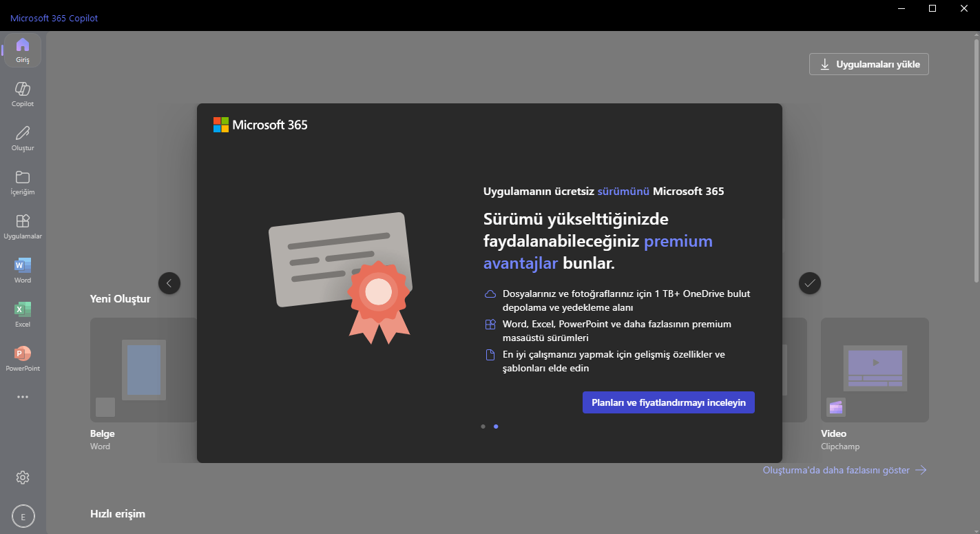Select the first carousel page dot

click(x=483, y=427)
